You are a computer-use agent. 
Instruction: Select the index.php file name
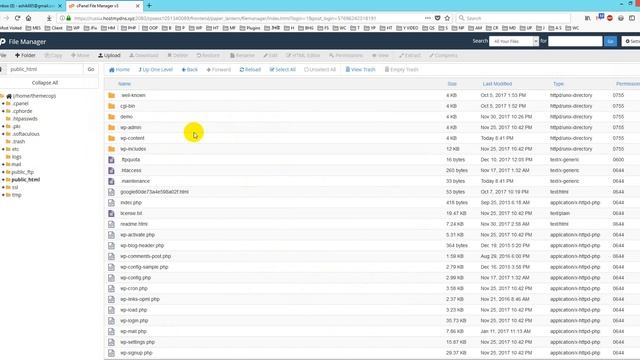(131, 202)
